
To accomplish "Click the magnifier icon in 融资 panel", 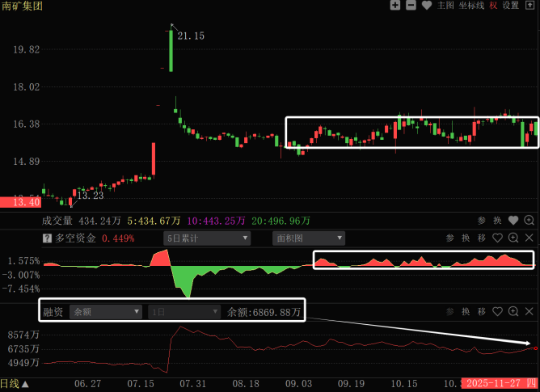I will pyautogui.click(x=529, y=311).
